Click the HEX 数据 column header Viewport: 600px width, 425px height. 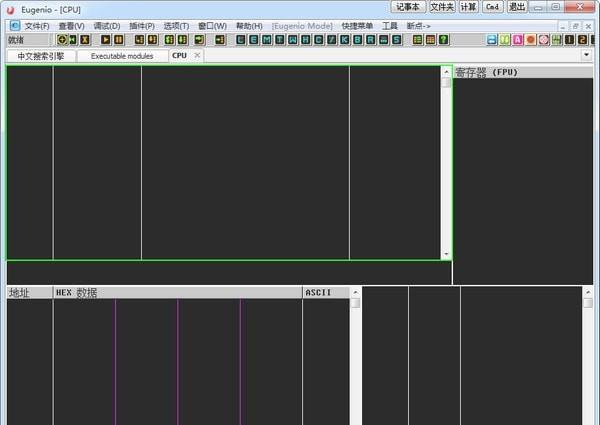(x=178, y=293)
